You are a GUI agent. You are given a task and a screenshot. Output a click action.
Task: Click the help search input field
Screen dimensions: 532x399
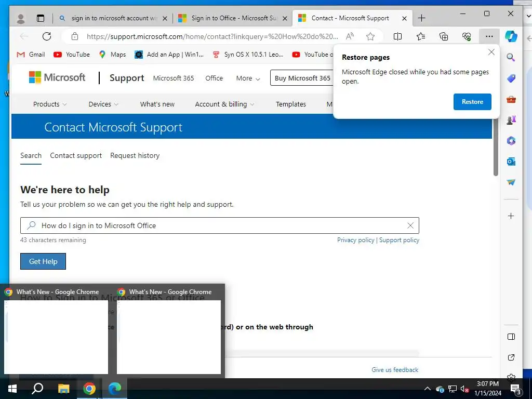point(220,225)
